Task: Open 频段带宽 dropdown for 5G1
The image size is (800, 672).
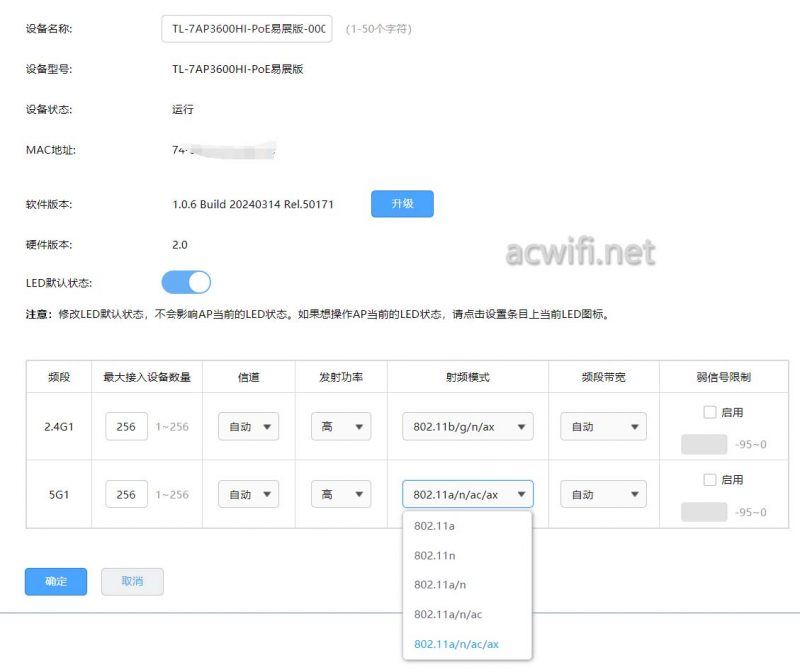Action: point(603,495)
